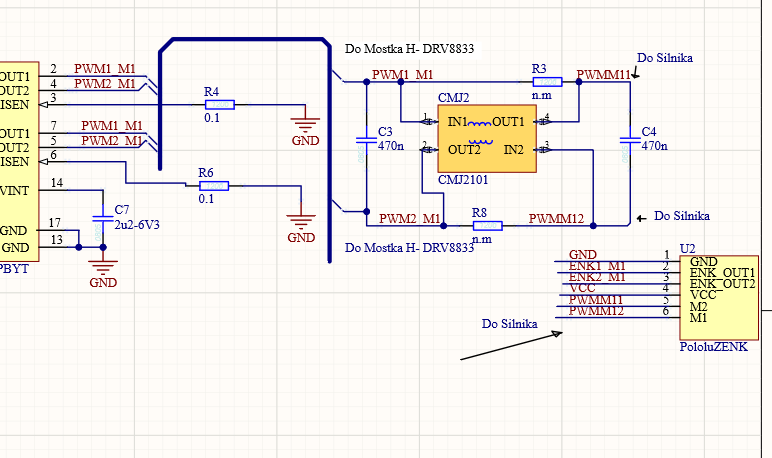Click the ENK1_M1 net label at U2
Screen dimensions: 772x458
pyautogui.click(x=596, y=266)
